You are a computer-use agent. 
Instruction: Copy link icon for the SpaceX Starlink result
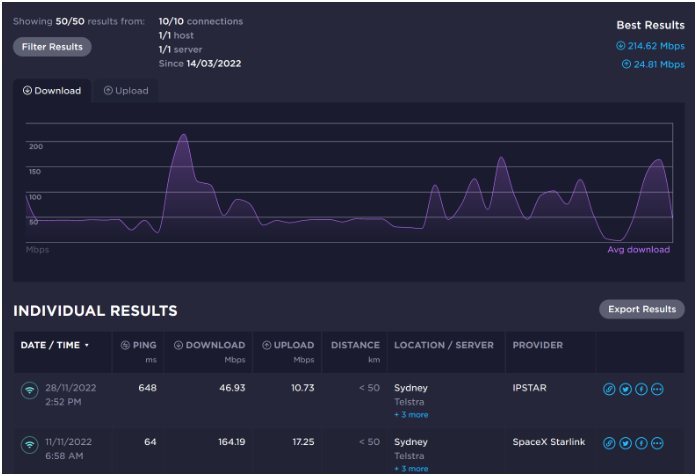pos(609,442)
